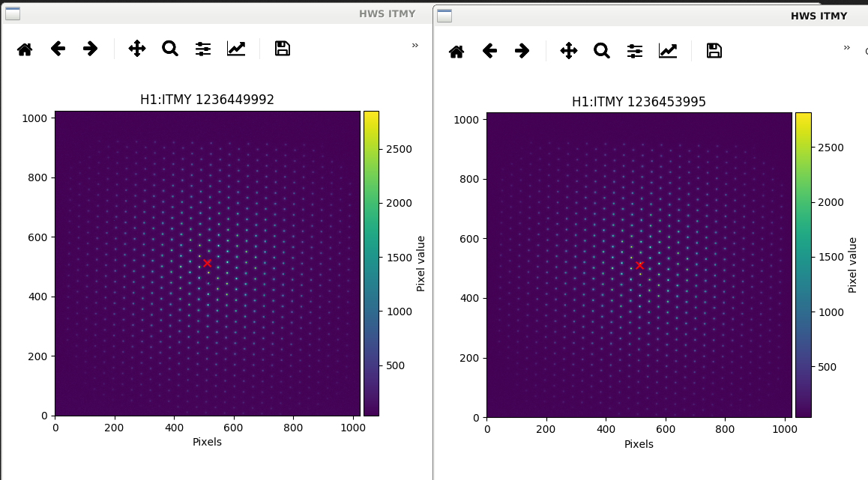Click Forward arrow in right plot toolbar

coord(522,52)
